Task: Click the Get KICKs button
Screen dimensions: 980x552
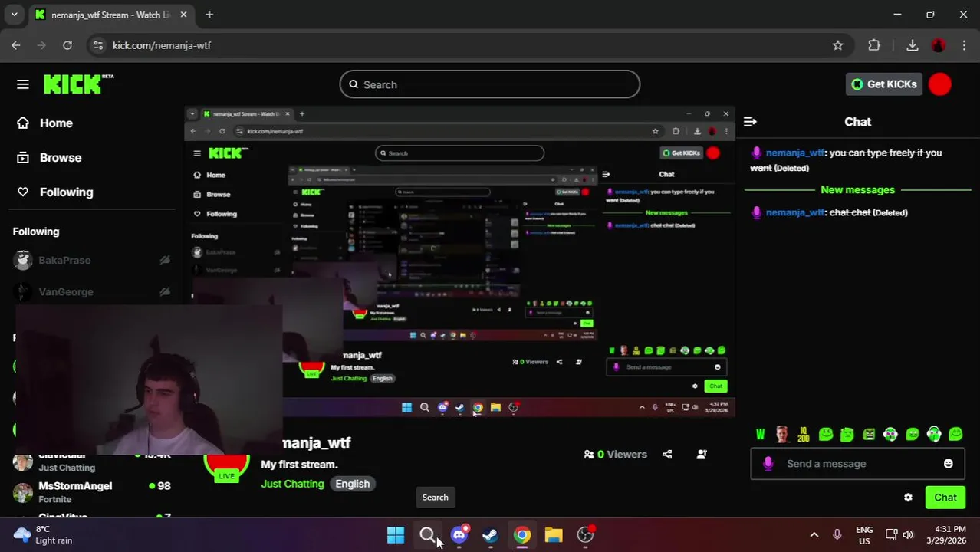Action: 884,84
